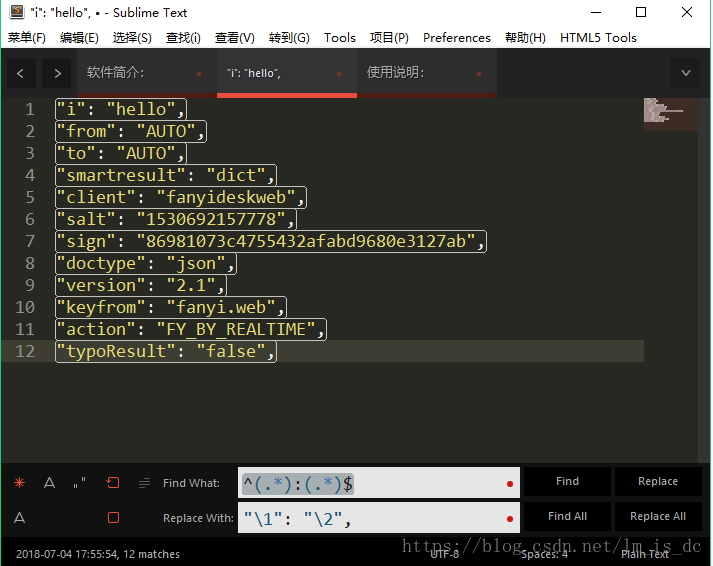Maximize the Sublime Text window

click(641, 12)
